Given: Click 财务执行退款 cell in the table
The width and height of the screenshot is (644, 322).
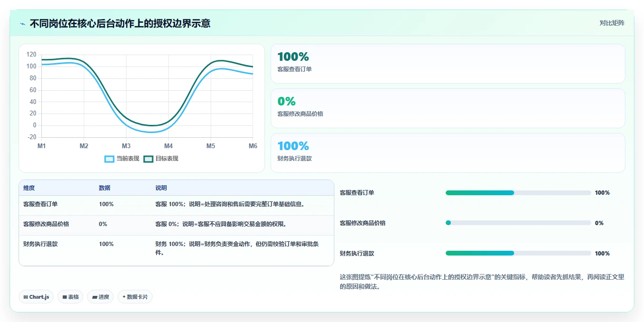Looking at the screenshot, I should tap(40, 244).
